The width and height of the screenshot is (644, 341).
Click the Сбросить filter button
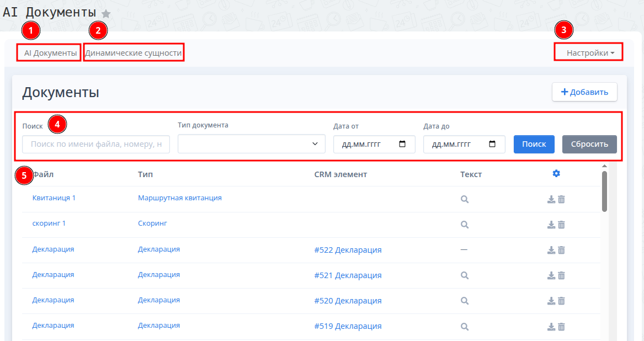click(x=589, y=144)
